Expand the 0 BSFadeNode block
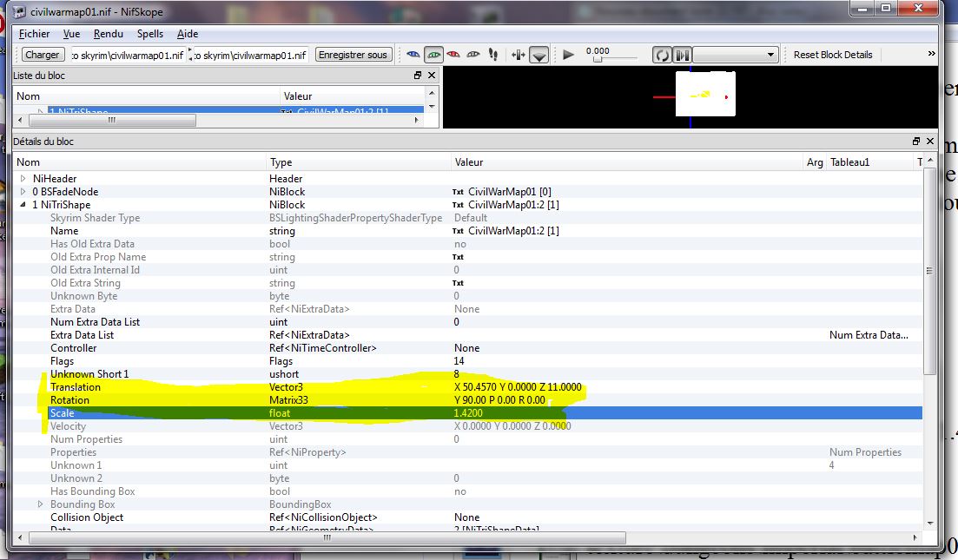This screenshot has height=560, width=958. 23,192
